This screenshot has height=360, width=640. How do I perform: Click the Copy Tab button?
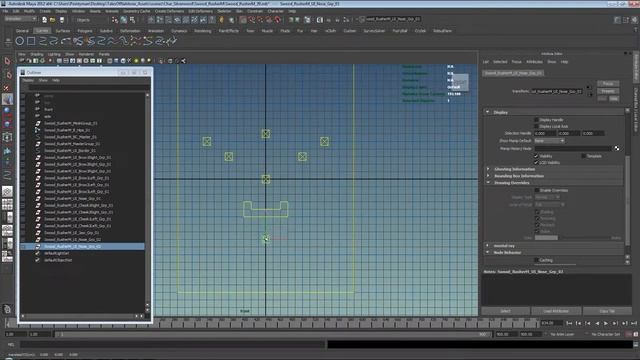(x=607, y=311)
